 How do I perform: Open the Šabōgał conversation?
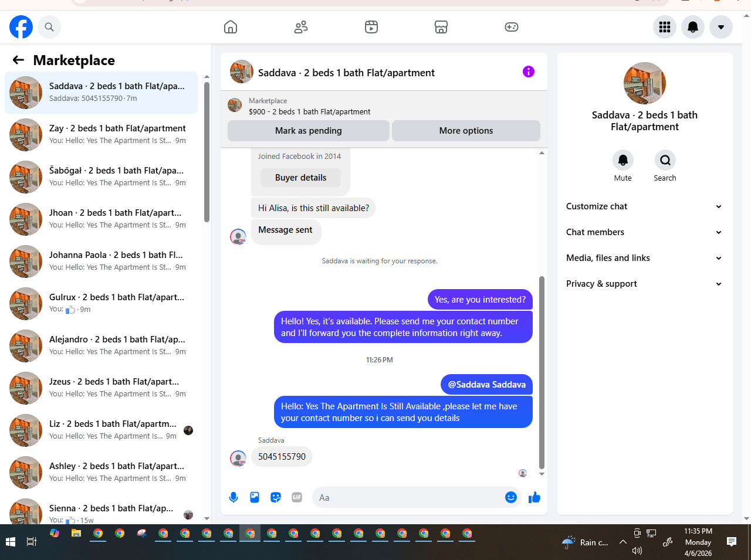101,177
